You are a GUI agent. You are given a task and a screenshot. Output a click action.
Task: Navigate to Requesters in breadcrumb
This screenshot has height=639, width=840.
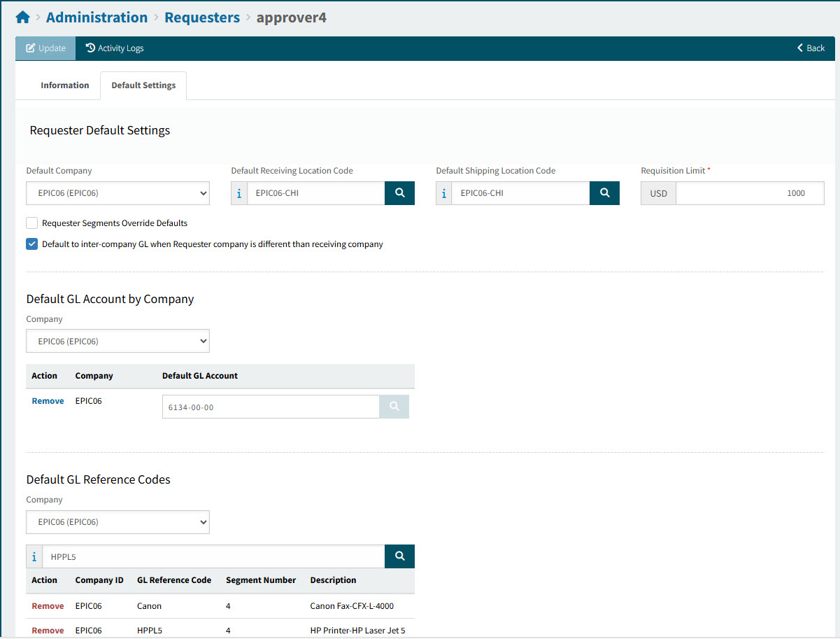202,17
